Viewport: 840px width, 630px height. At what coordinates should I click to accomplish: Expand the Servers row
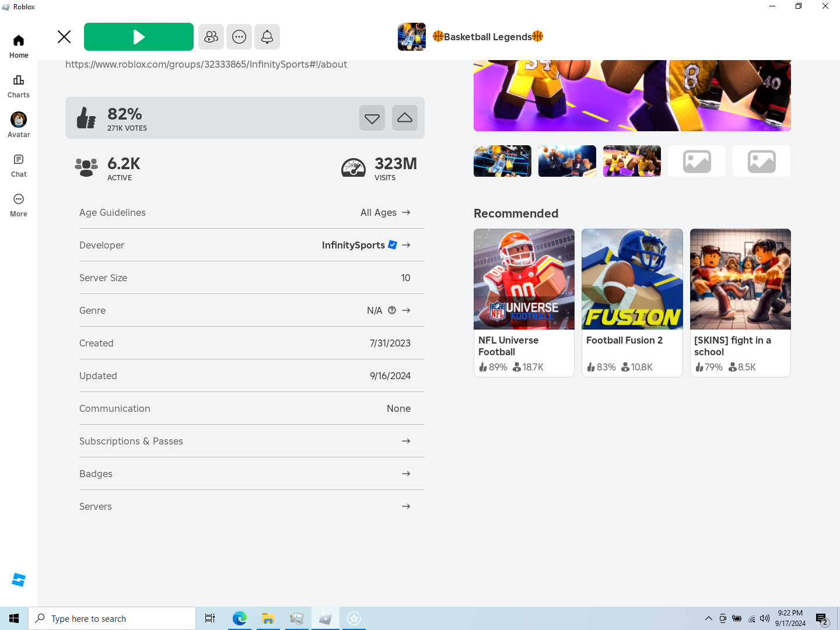point(252,506)
